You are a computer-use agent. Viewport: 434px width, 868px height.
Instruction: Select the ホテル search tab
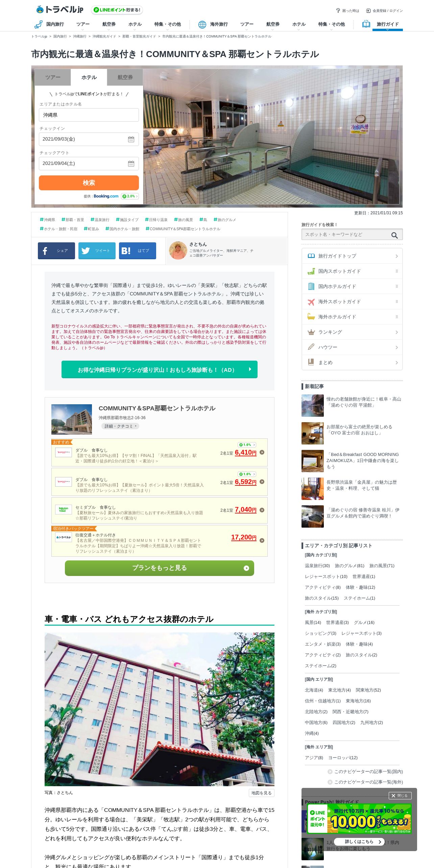point(89,77)
